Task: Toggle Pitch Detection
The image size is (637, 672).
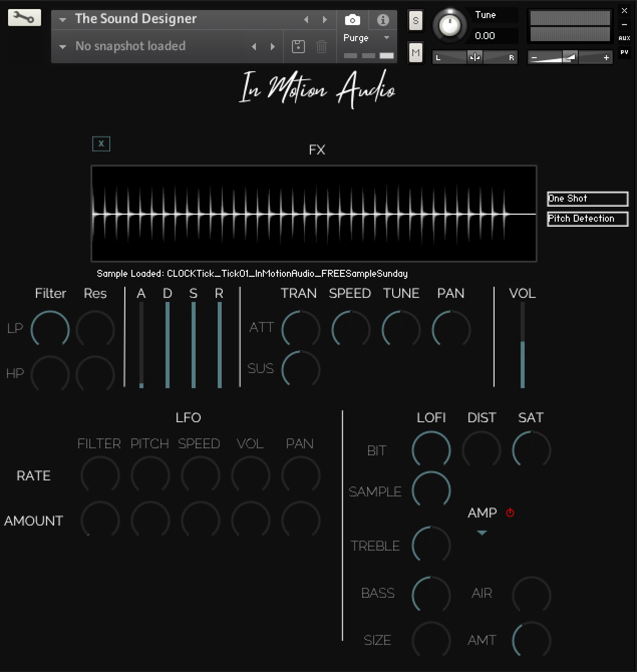Action: (x=587, y=219)
